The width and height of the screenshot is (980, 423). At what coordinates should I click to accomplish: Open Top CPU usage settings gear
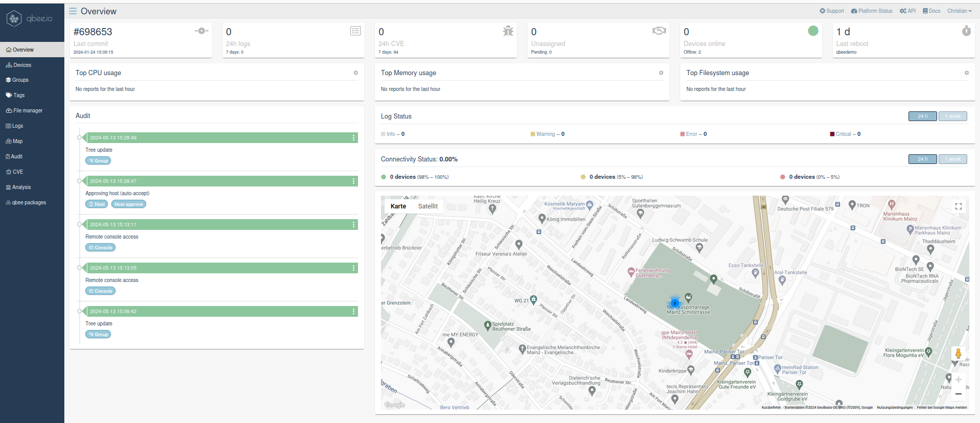[356, 73]
